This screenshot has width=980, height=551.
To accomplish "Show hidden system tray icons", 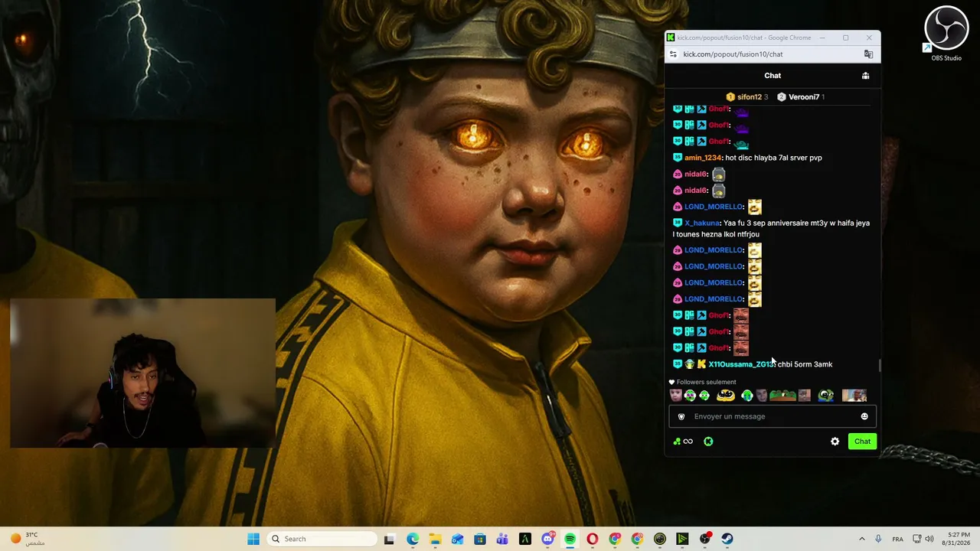I will (861, 539).
